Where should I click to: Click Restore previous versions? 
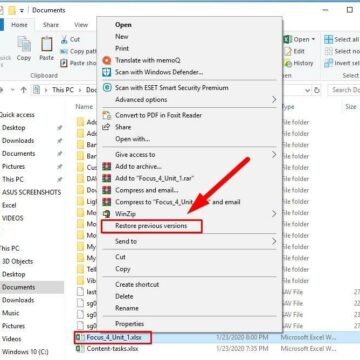151,226
